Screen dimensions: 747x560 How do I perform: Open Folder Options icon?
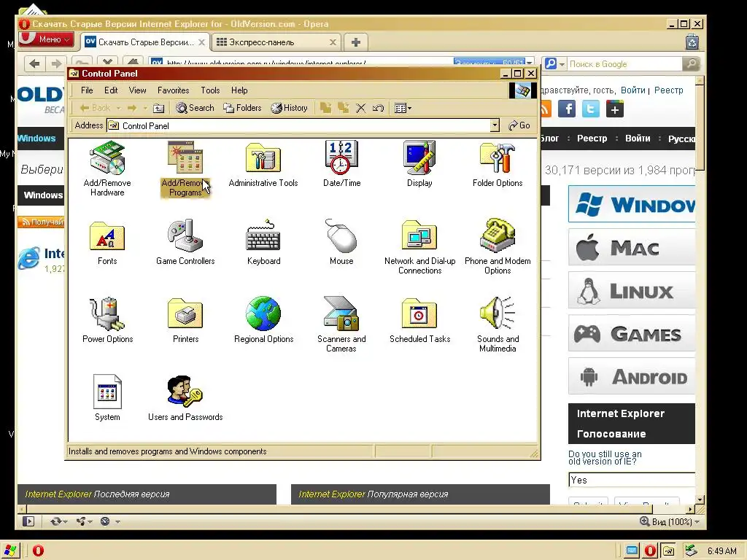[498, 163]
